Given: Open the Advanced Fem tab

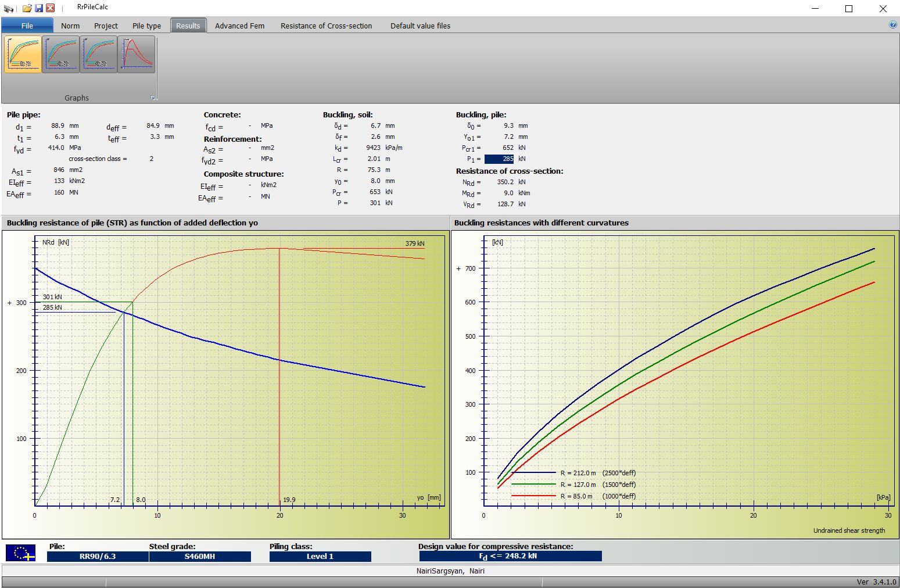Looking at the screenshot, I should [239, 26].
